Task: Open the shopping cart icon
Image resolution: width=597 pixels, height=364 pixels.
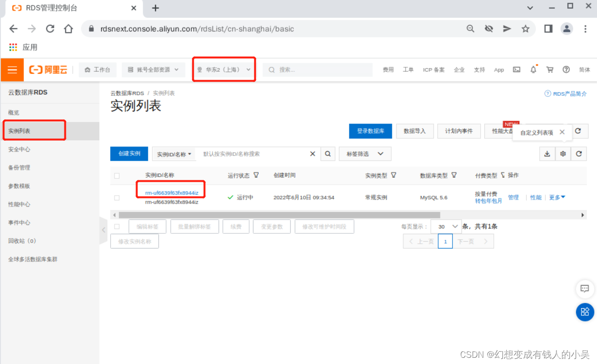Action: tap(549, 69)
